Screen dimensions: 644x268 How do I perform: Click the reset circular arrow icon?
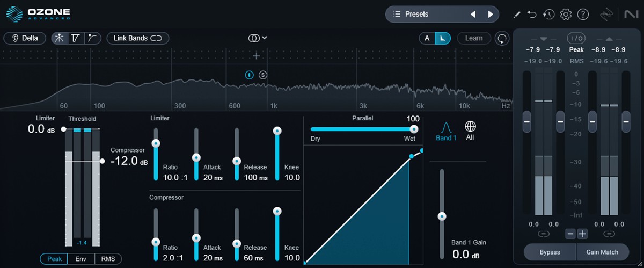(502, 38)
